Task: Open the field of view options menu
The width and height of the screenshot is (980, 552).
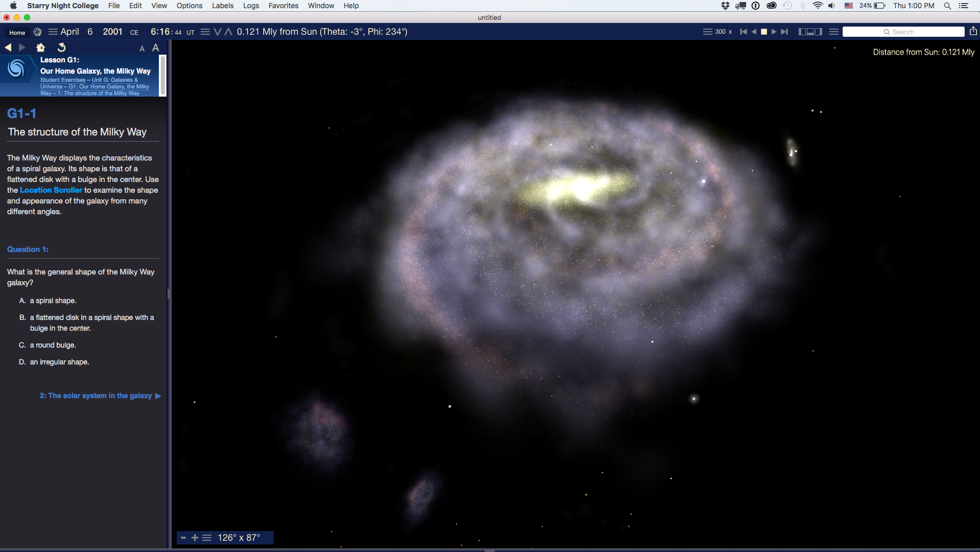Action: (207, 538)
